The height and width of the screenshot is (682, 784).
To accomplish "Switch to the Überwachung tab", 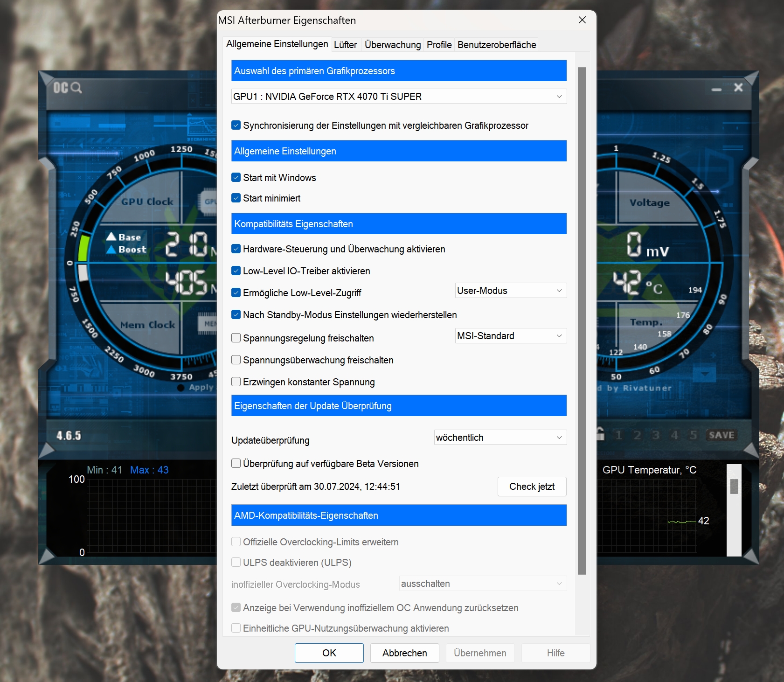I will (x=393, y=45).
